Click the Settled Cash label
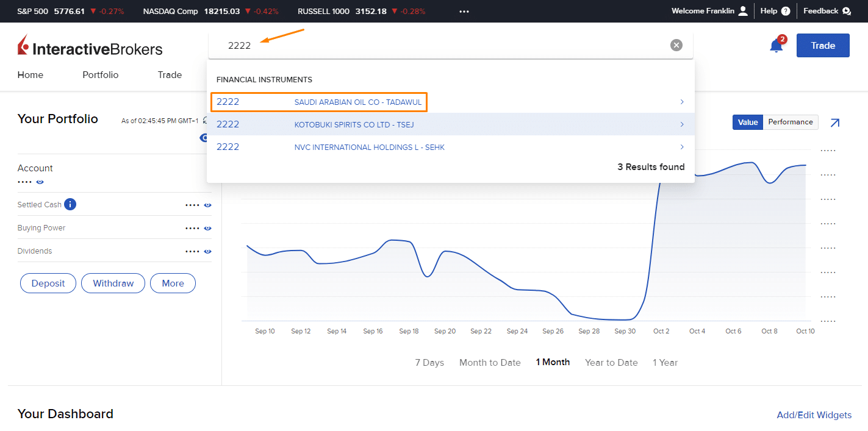The width and height of the screenshot is (868, 431). [40, 205]
